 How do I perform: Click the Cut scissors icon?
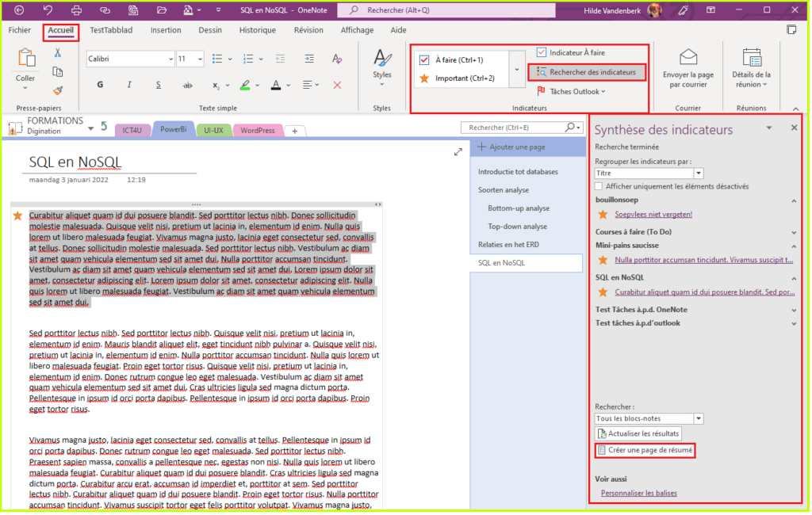(58, 53)
